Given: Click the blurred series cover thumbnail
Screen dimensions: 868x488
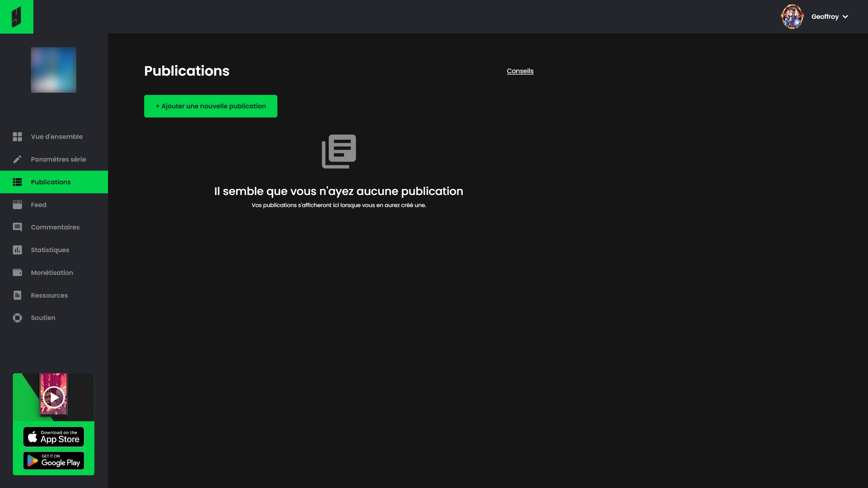Looking at the screenshot, I should (54, 70).
